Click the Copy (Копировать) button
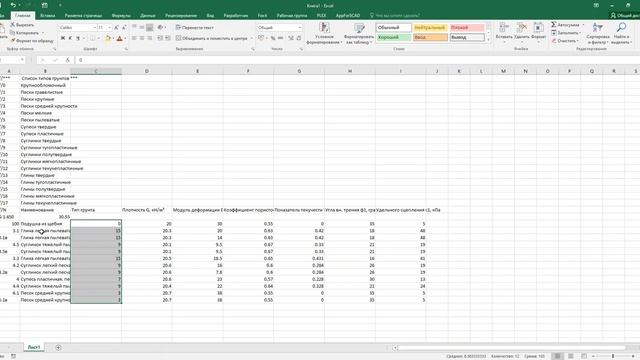 pos(24,33)
